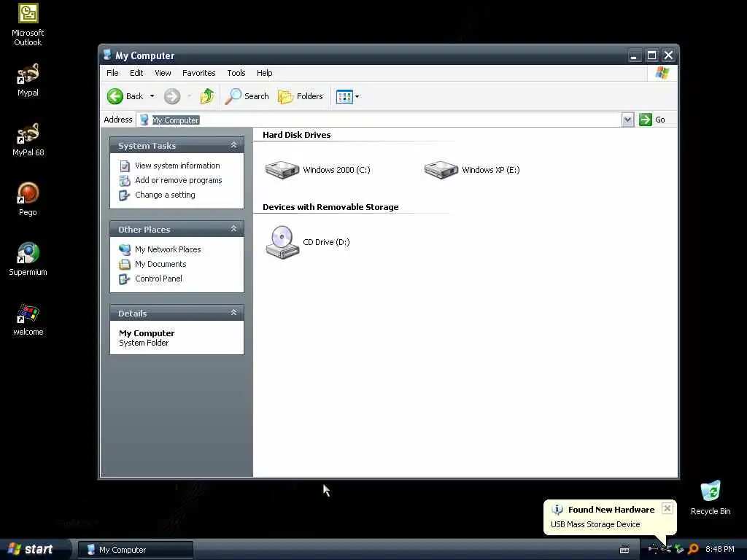This screenshot has width=747, height=560.
Task: Click the Control Panel icon in sidebar
Action: (124, 279)
